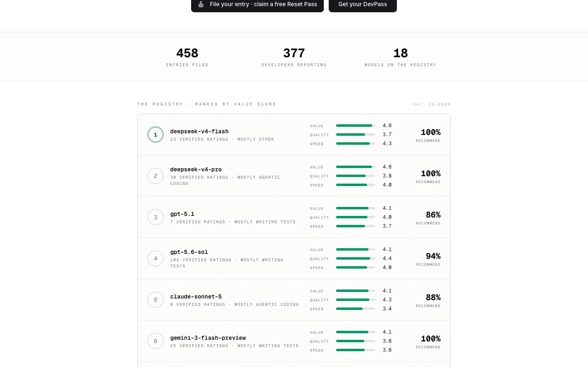Open deepseek-v4-flash model name
The width and height of the screenshot is (588, 368).
pyautogui.click(x=199, y=131)
